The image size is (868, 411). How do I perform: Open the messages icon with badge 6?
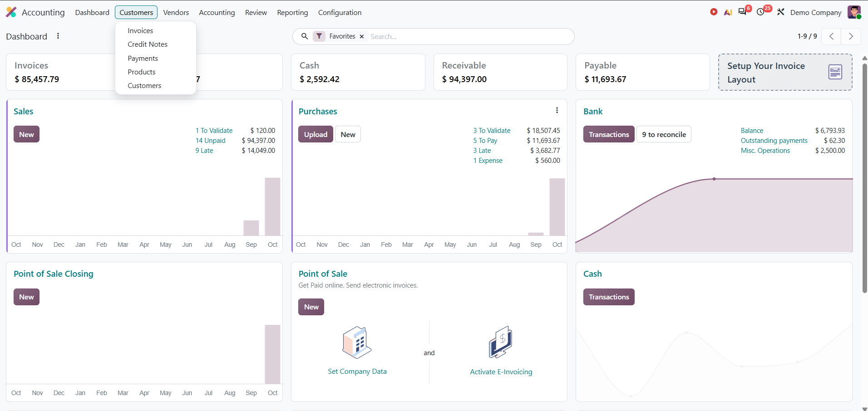click(743, 12)
